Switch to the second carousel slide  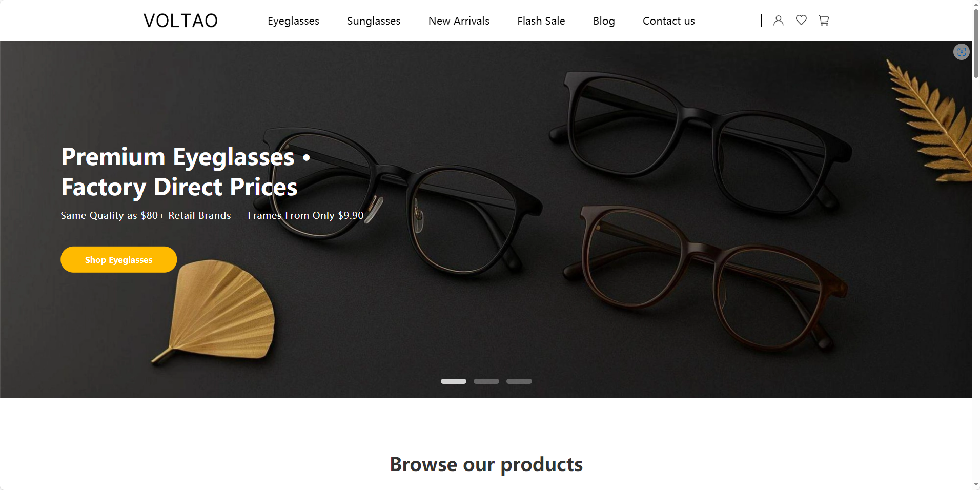(486, 381)
